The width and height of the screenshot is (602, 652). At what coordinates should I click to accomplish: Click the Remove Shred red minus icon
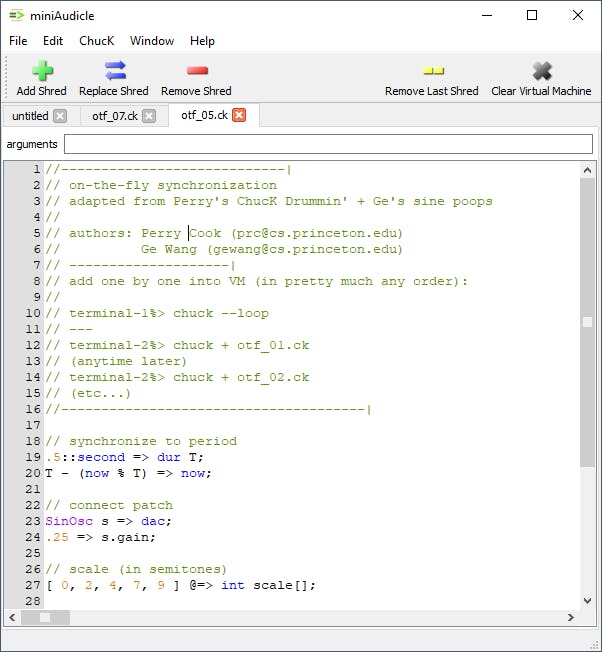197,71
